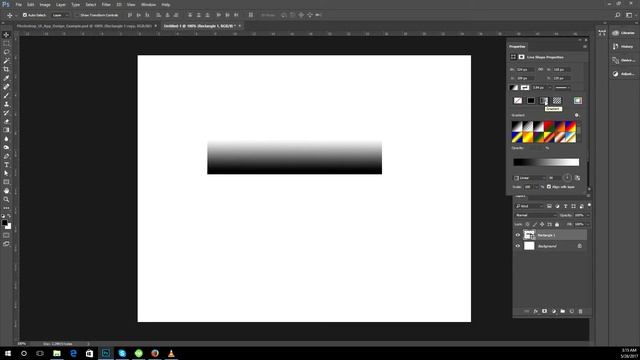The width and height of the screenshot is (640, 360).
Task: Select the Brush tool
Action: pos(6,95)
